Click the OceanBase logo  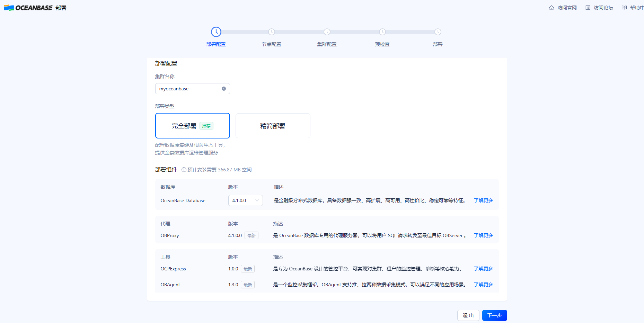pos(28,8)
